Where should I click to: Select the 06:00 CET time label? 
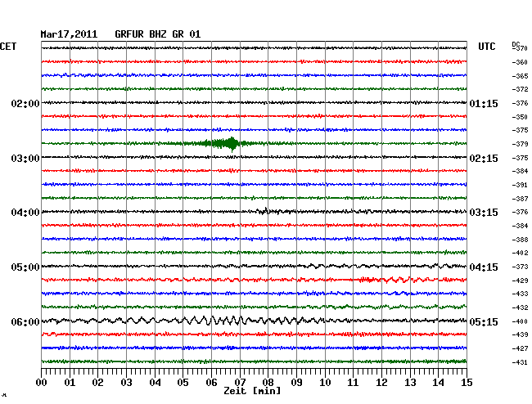[25, 321]
